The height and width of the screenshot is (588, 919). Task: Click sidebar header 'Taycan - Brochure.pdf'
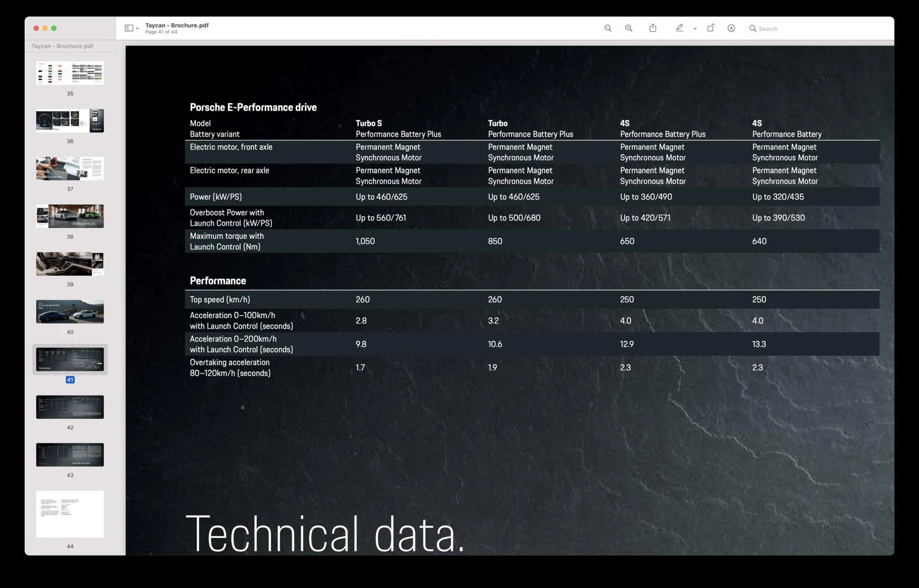(x=62, y=46)
